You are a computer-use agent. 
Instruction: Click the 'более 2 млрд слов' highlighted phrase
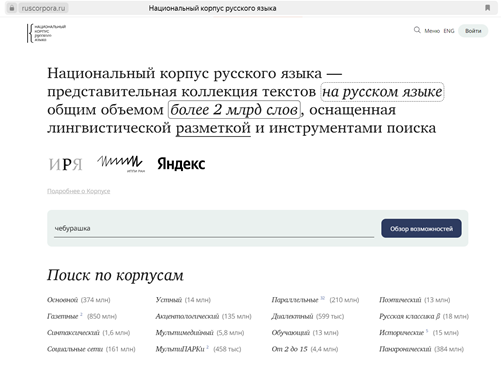tap(234, 109)
